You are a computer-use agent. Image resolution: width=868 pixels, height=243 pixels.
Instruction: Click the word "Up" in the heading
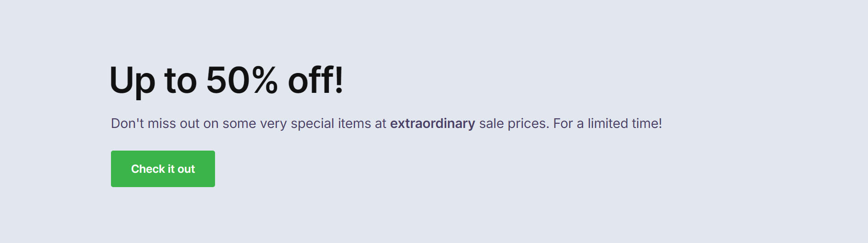point(132,81)
